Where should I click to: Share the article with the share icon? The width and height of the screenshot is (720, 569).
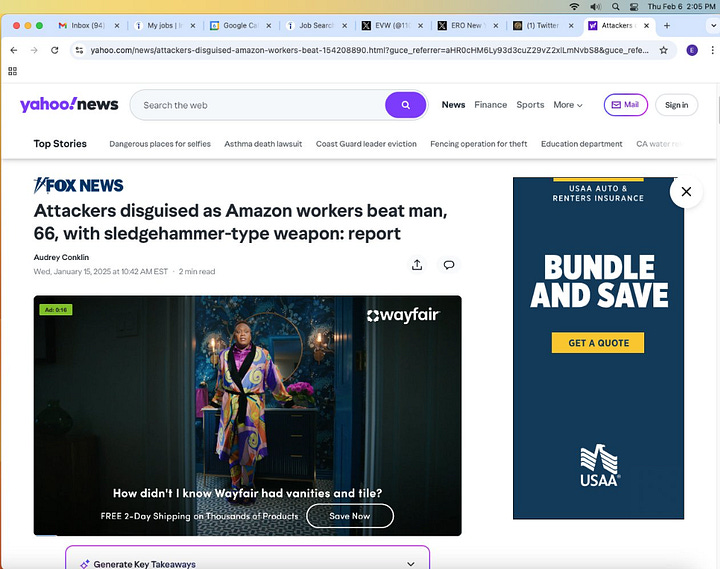pyautogui.click(x=417, y=265)
